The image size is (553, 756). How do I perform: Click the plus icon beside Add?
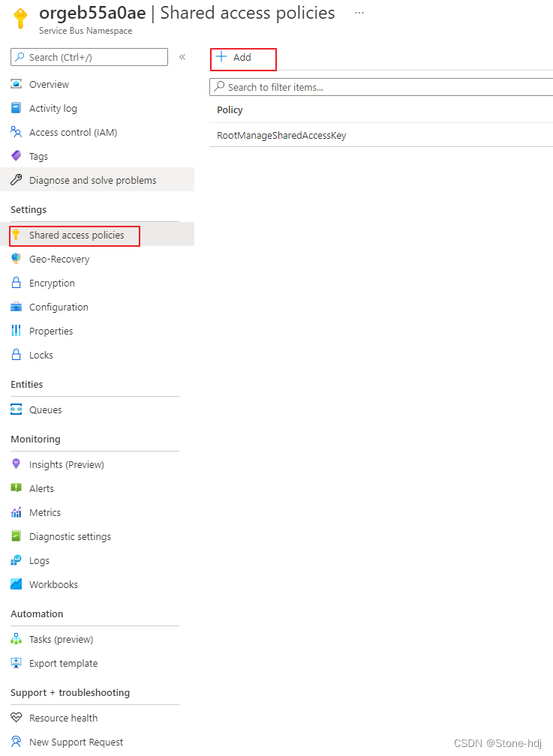point(221,56)
